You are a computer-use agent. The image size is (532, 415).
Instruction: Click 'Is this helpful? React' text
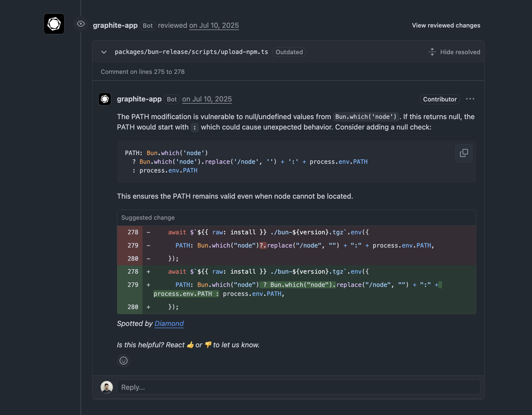(151, 345)
